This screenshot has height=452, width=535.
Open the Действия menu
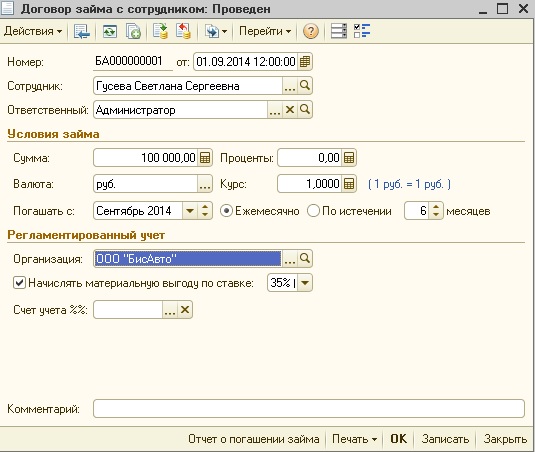(33, 31)
